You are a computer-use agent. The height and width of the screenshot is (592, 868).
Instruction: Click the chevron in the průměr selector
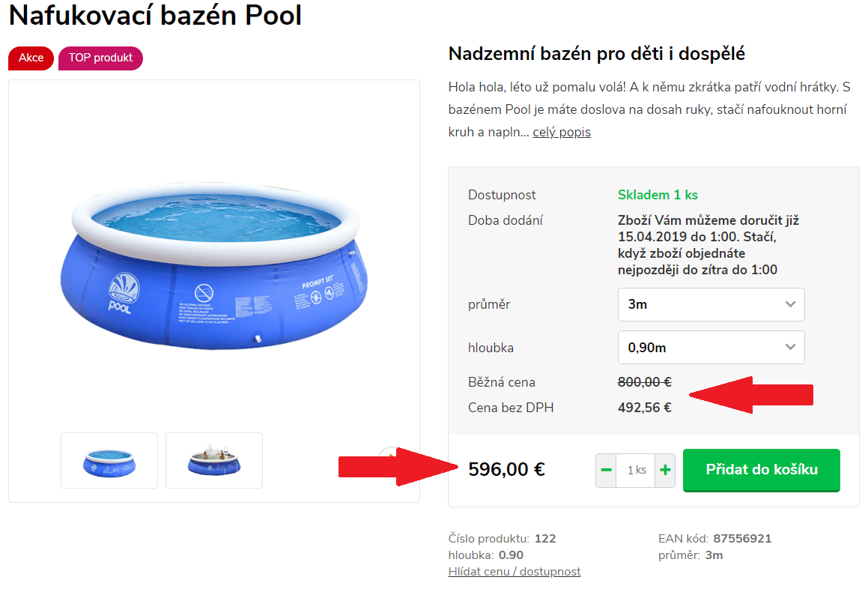click(790, 304)
